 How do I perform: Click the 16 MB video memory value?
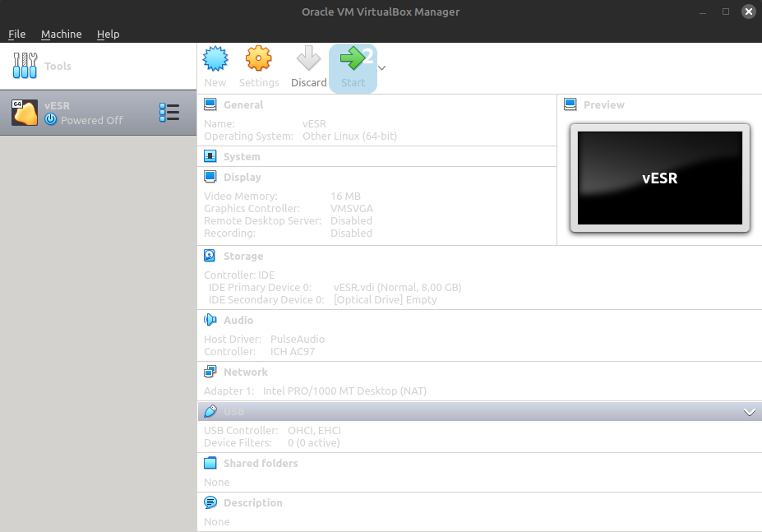[x=345, y=196]
